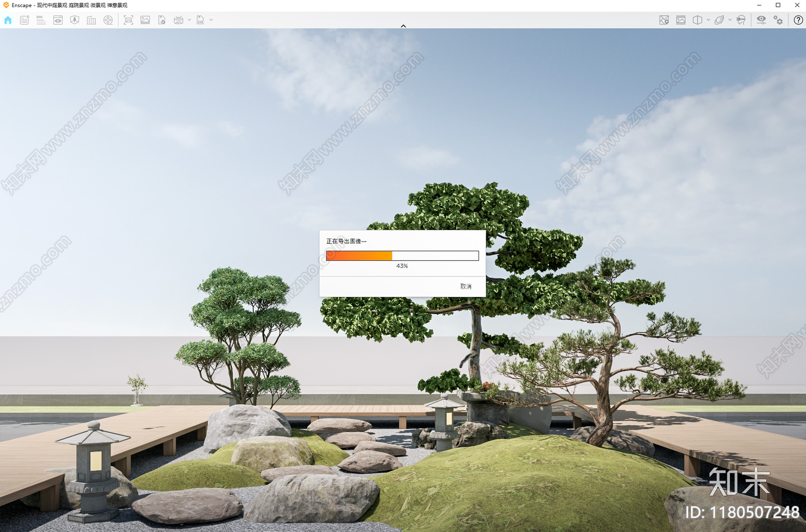Open the eye-in-window view mode icon
806x532 pixels.
[x=58, y=20]
